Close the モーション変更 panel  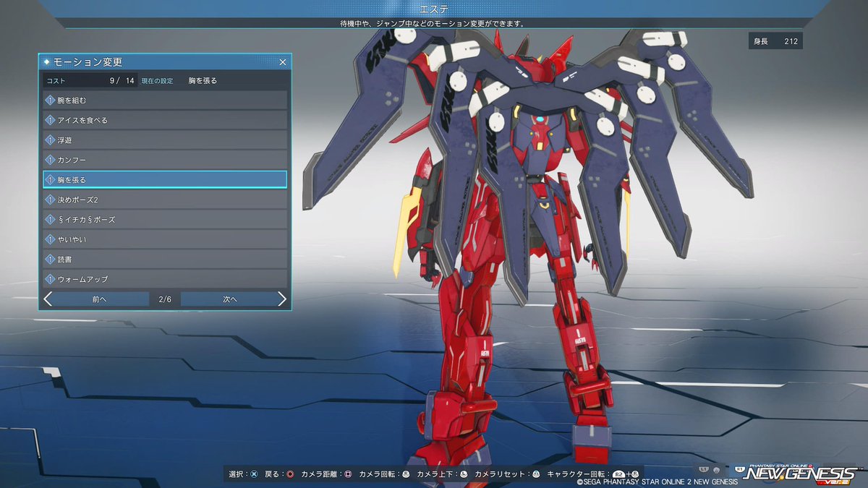[283, 62]
